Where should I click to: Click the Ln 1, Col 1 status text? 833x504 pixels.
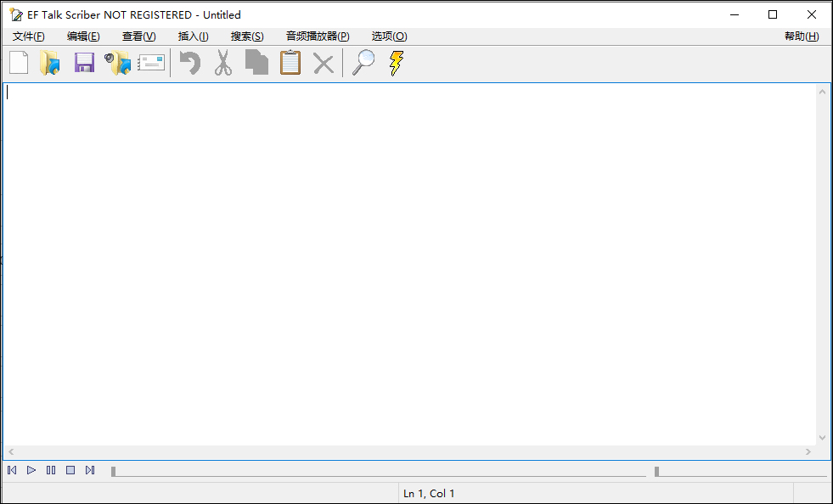(429, 493)
